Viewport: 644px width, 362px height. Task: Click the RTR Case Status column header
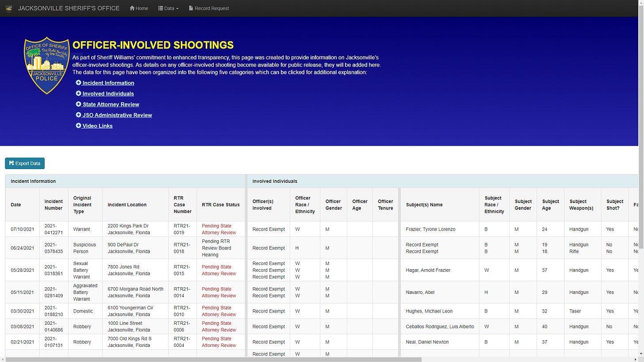click(221, 204)
